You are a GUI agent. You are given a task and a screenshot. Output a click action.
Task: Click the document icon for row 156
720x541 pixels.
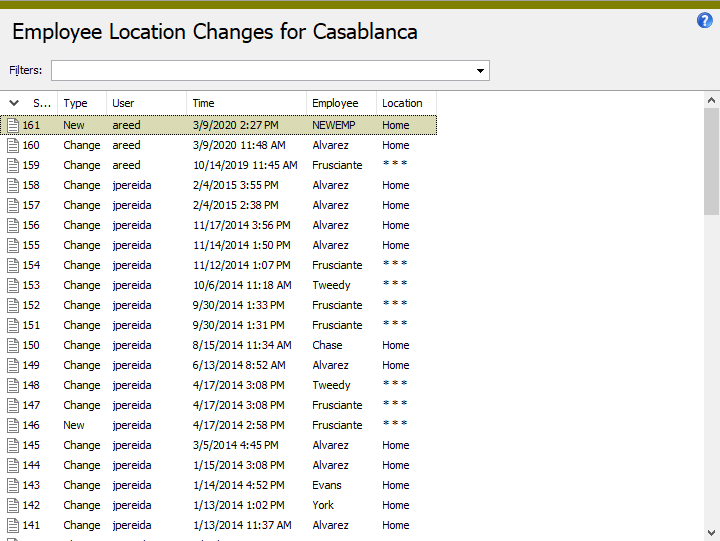pyautogui.click(x=13, y=225)
